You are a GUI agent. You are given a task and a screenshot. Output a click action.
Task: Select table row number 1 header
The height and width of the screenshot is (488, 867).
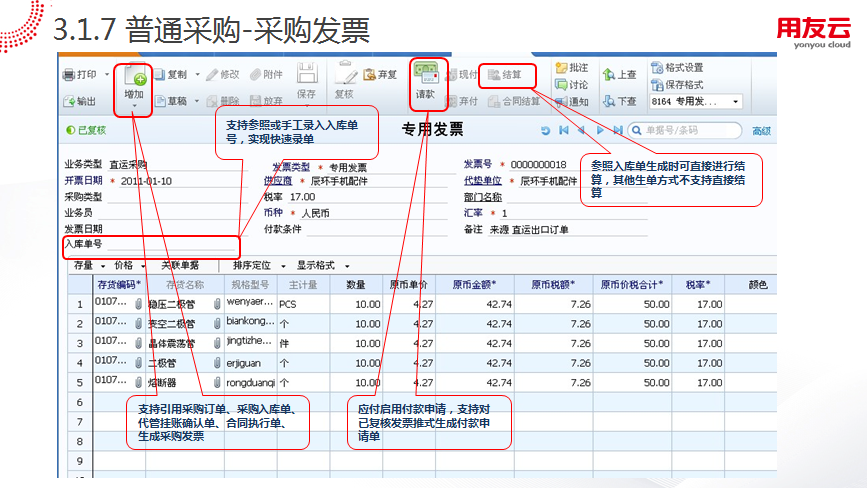click(80, 304)
